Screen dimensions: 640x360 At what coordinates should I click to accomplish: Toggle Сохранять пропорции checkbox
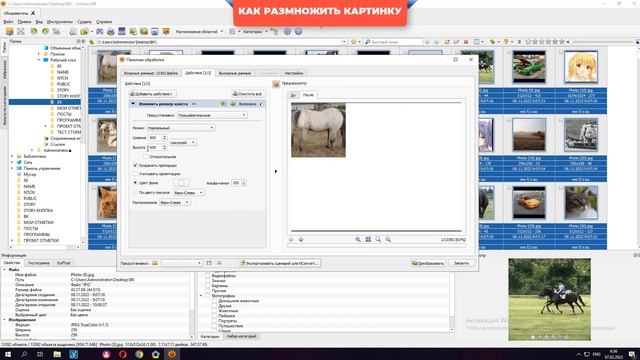coord(136,166)
